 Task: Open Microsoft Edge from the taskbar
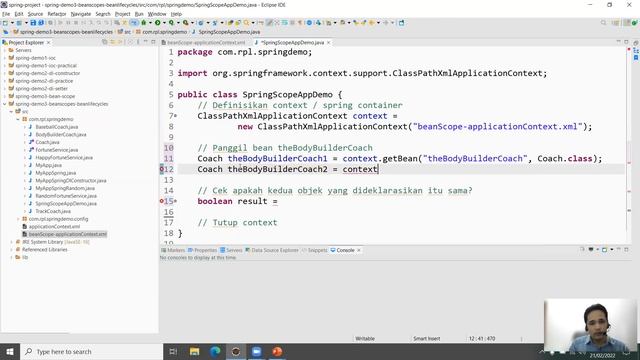(215, 351)
